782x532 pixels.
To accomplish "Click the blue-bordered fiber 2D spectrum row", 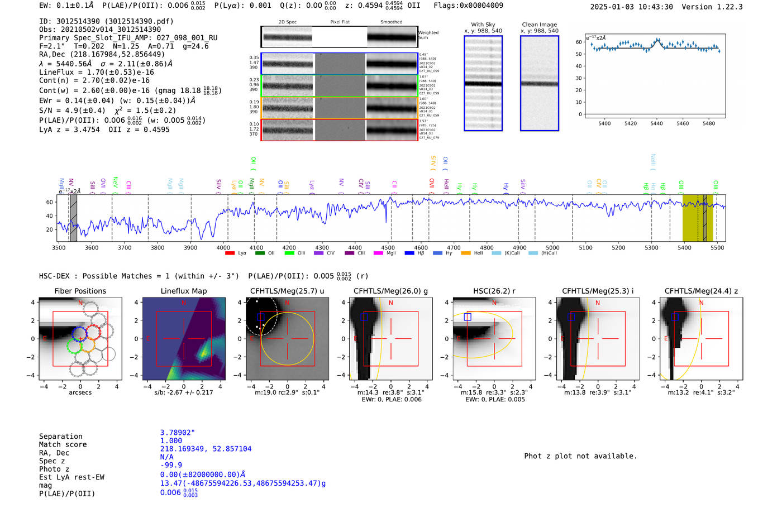I will point(339,64).
